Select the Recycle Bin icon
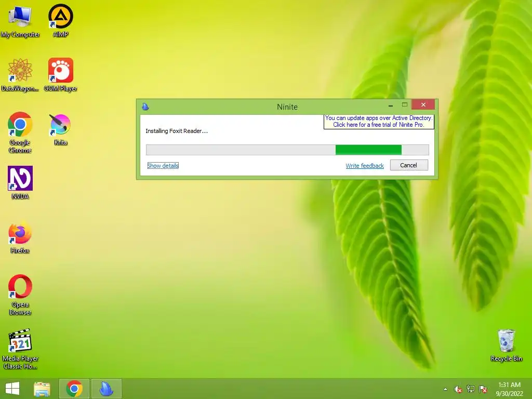532x399 pixels. coord(506,345)
